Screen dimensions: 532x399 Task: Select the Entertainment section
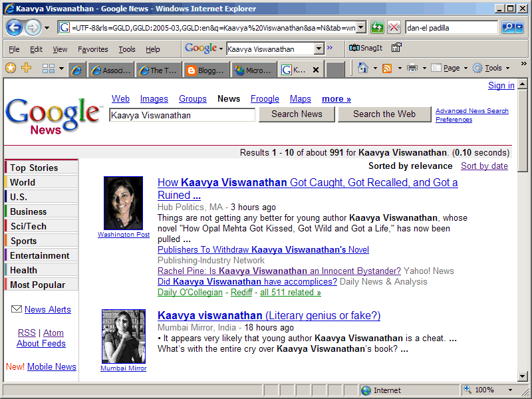click(x=41, y=255)
